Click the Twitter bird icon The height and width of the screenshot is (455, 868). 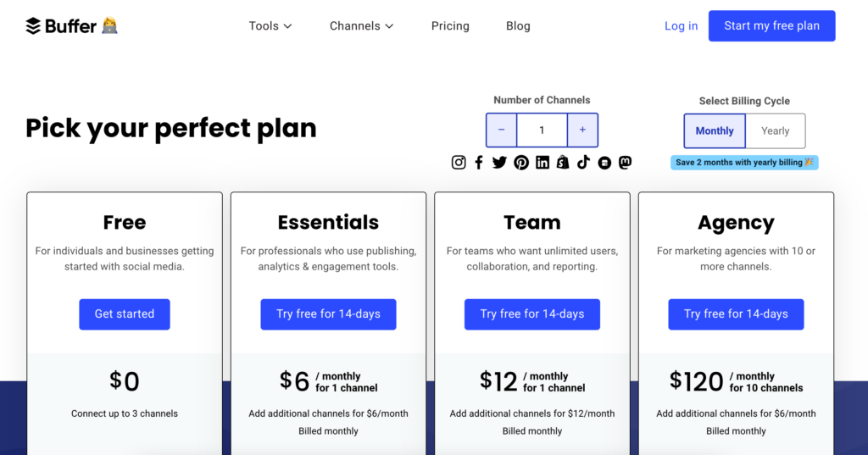click(x=499, y=163)
